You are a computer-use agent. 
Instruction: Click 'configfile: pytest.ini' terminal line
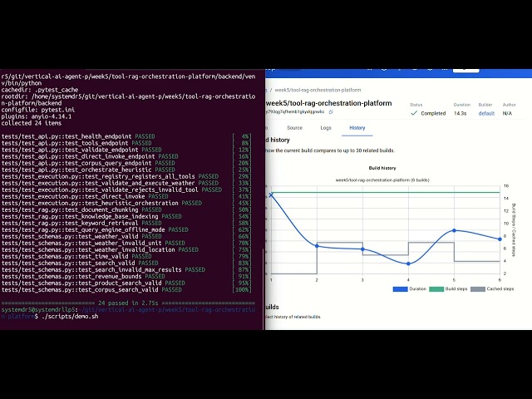click(38, 110)
